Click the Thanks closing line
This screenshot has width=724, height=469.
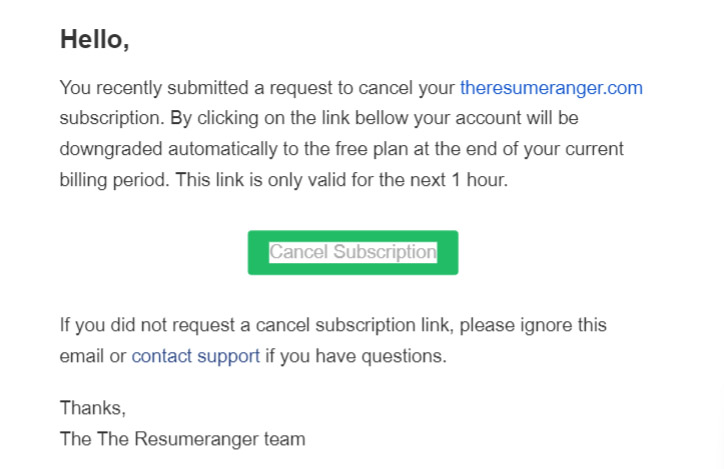click(x=93, y=408)
